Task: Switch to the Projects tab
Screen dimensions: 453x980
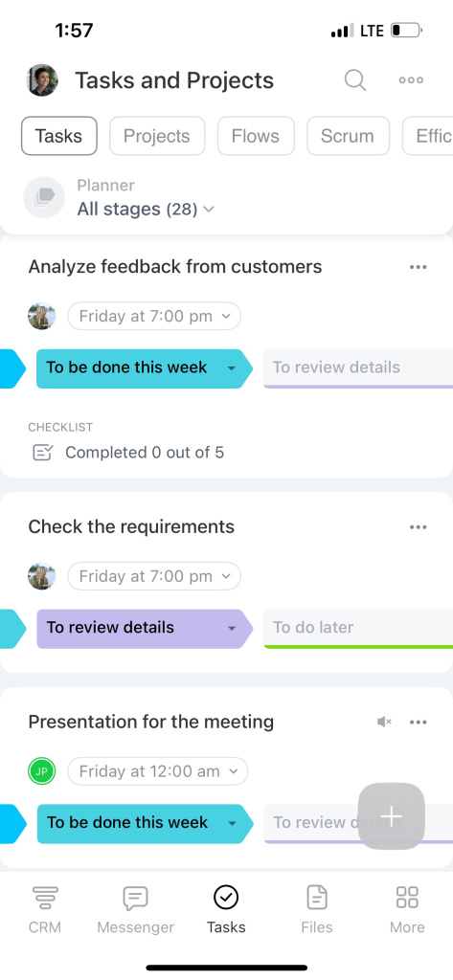Action: click(157, 136)
